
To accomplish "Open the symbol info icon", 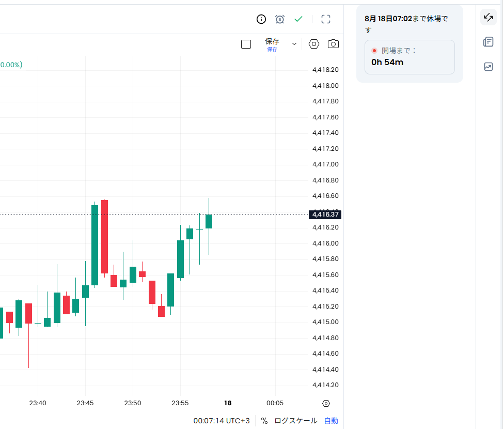I will click(261, 19).
